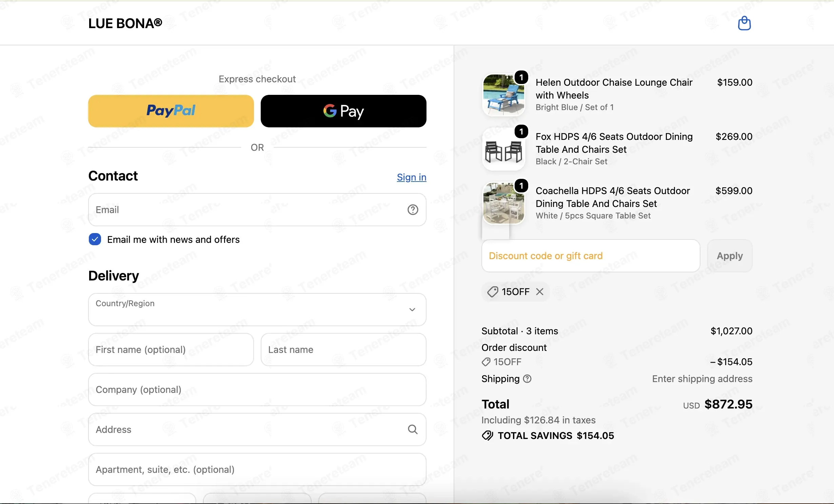Click the Coachella HDPS 4/6 Seats product title

click(613, 197)
